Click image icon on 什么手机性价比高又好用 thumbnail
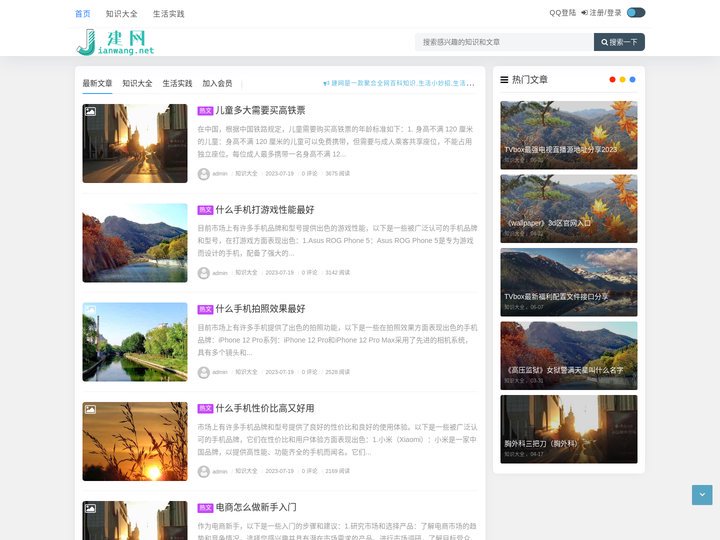This screenshot has width=720, height=540. (x=90, y=409)
